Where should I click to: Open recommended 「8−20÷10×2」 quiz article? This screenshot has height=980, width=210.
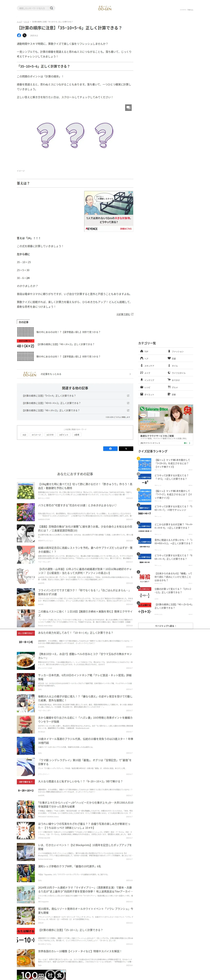tap(75, 788)
